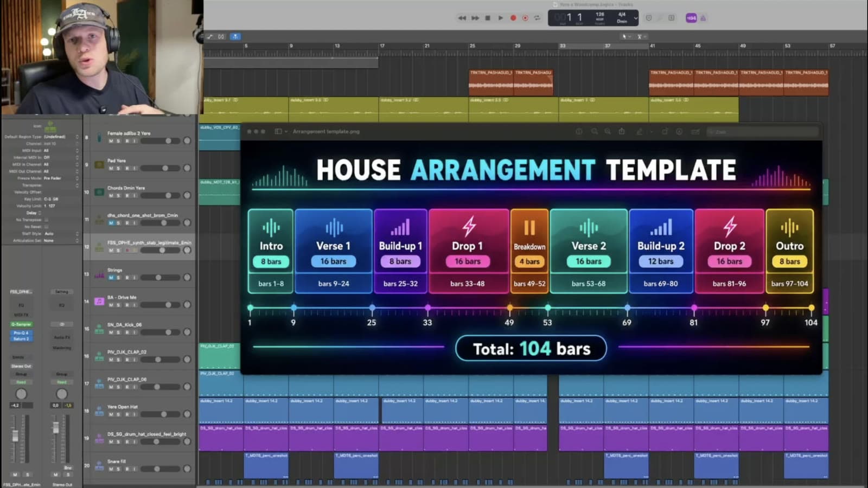Click the capture recording button (ringed red dot)
This screenshot has height=488, width=868.
tap(525, 18)
